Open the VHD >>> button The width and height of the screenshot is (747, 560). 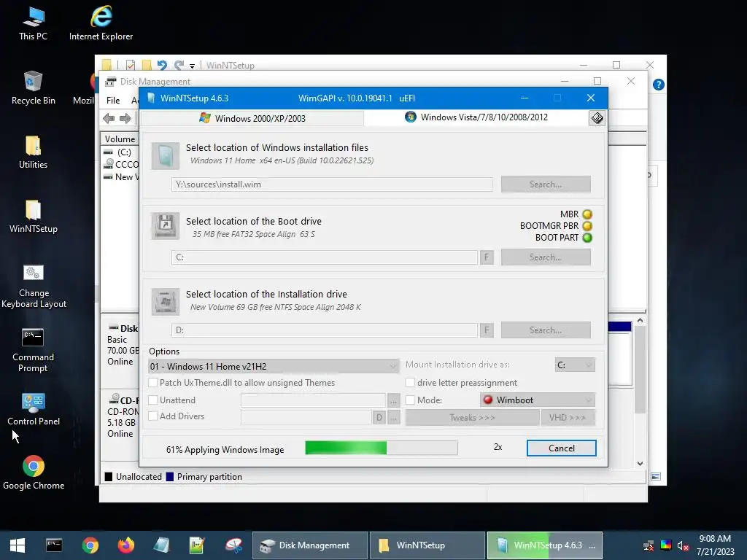[x=568, y=418]
